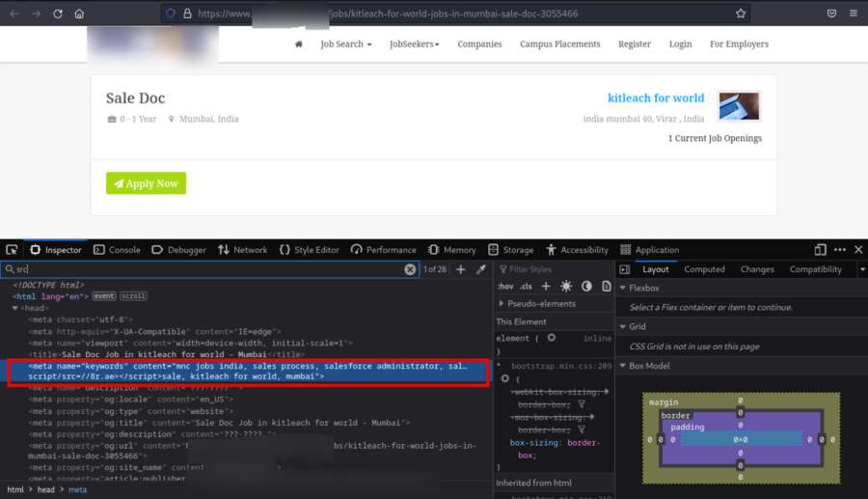
Task: Open the Campus Placements link
Action: [559, 44]
